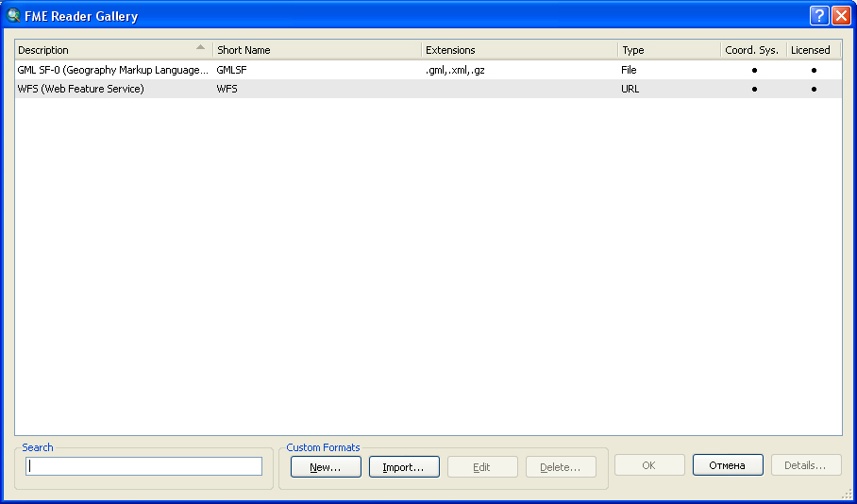Close the FME Reader Gallery dialog
Viewport: 857px width, 504px height.
click(x=841, y=15)
